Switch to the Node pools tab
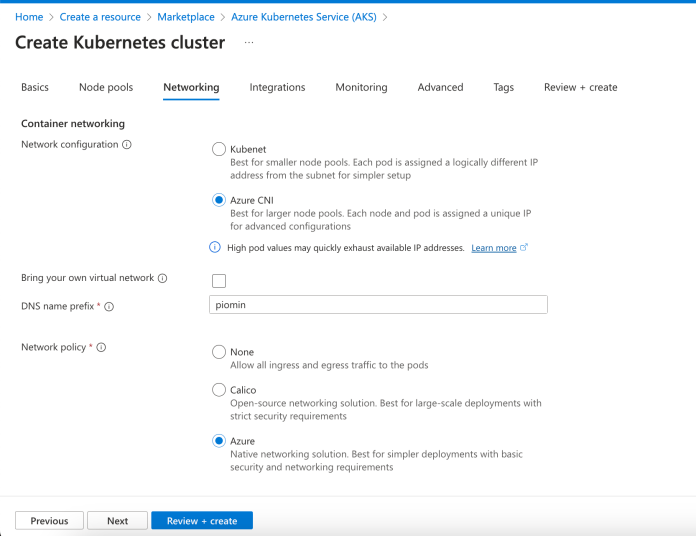This screenshot has width=696, height=536. tap(106, 87)
